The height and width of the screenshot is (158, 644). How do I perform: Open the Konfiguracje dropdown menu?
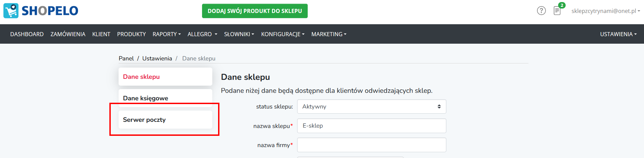283,34
